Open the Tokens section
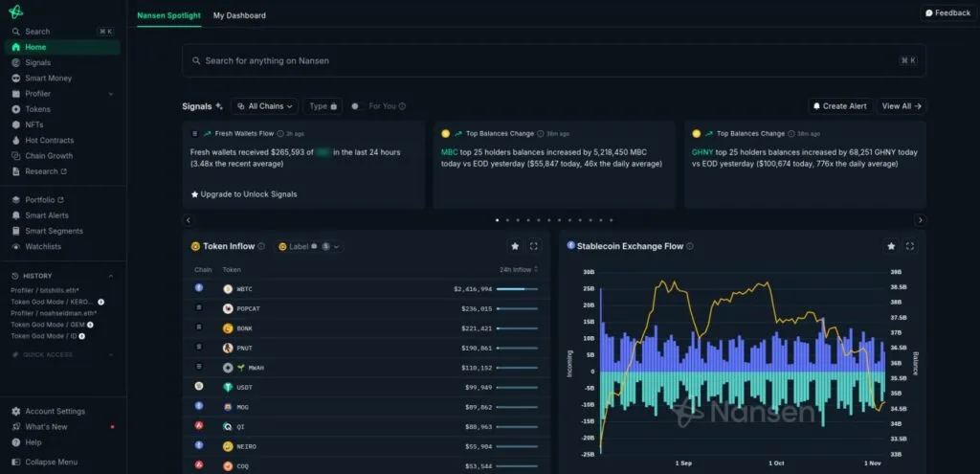Viewport: 980px width, 474px height. point(37,109)
